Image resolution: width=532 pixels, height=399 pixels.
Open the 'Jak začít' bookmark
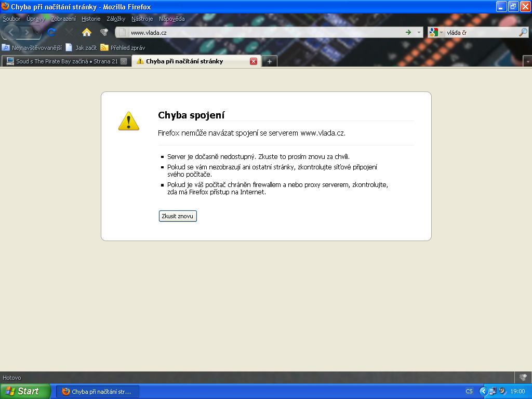point(82,47)
